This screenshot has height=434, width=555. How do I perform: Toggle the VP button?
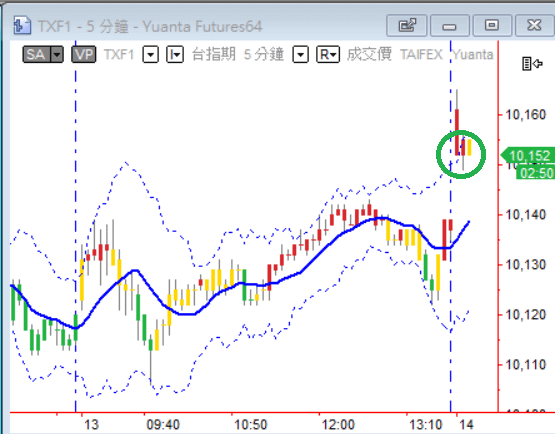coord(84,55)
